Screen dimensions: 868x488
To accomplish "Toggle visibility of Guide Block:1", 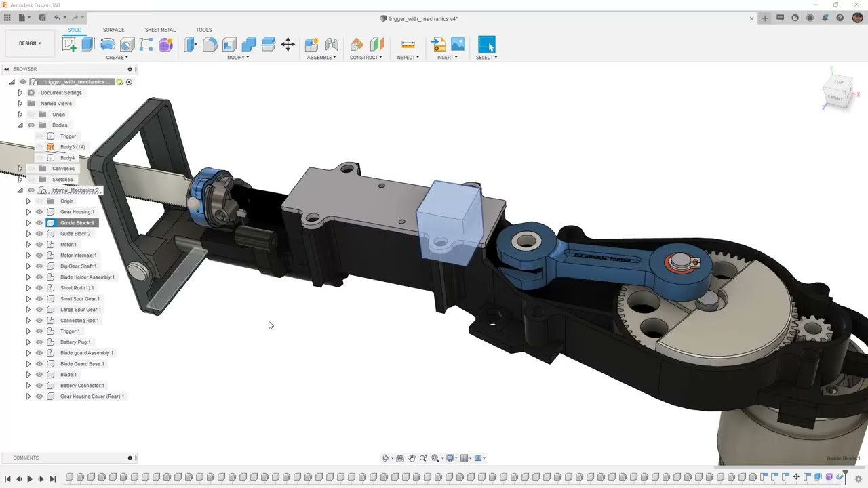I will point(39,223).
